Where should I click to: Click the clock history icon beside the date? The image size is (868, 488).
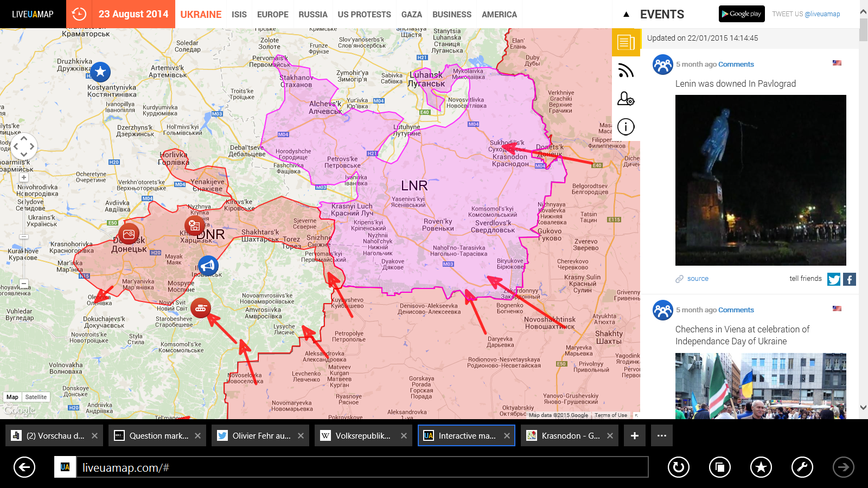79,14
